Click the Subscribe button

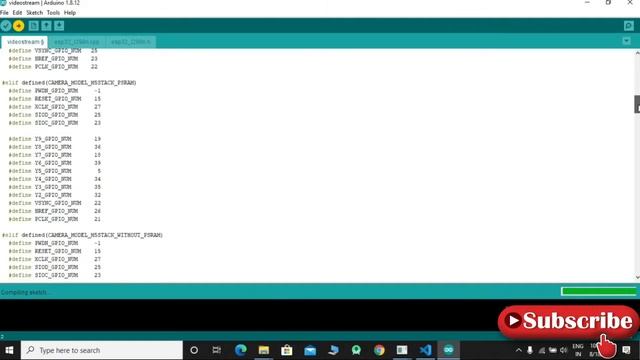point(568,321)
